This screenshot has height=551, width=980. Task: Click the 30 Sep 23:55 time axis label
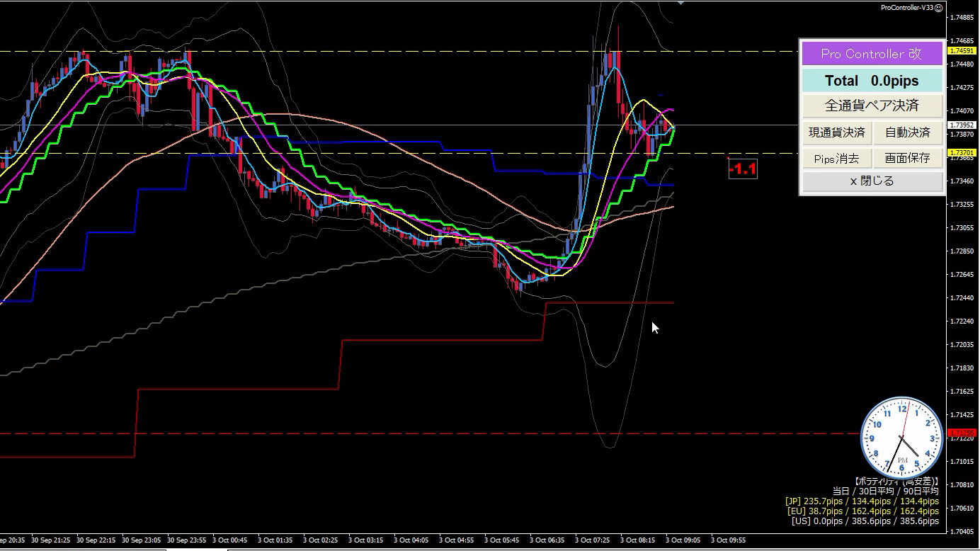[187, 540]
